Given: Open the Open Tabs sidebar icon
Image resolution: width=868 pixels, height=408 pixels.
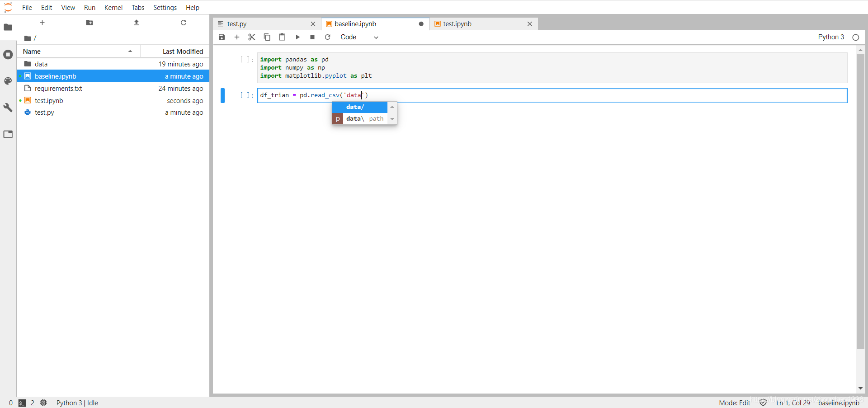Looking at the screenshot, I should coord(8,134).
